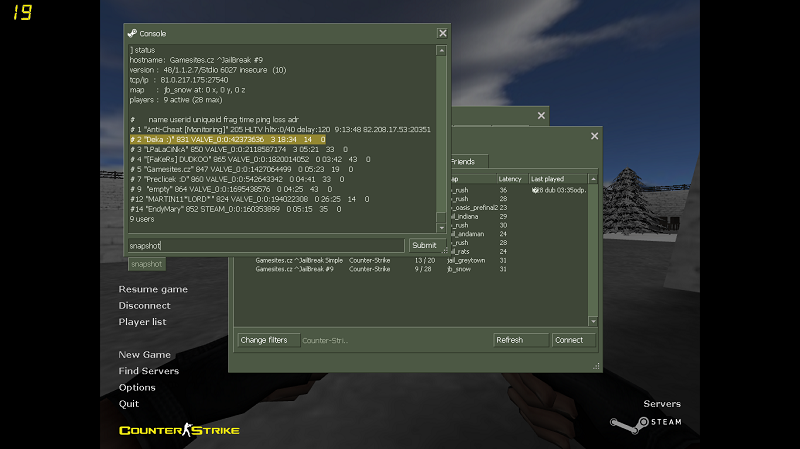
Task: Click the jail_greytown map entry
Action: tap(467, 260)
